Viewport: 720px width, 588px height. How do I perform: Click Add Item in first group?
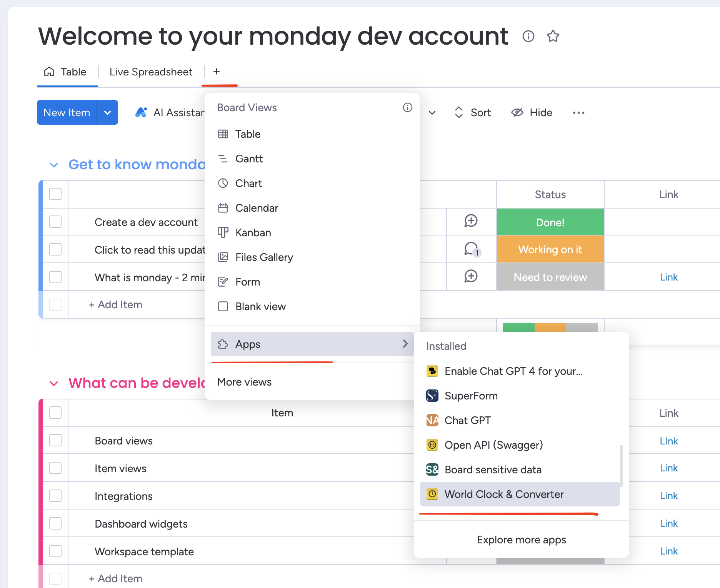pos(115,305)
